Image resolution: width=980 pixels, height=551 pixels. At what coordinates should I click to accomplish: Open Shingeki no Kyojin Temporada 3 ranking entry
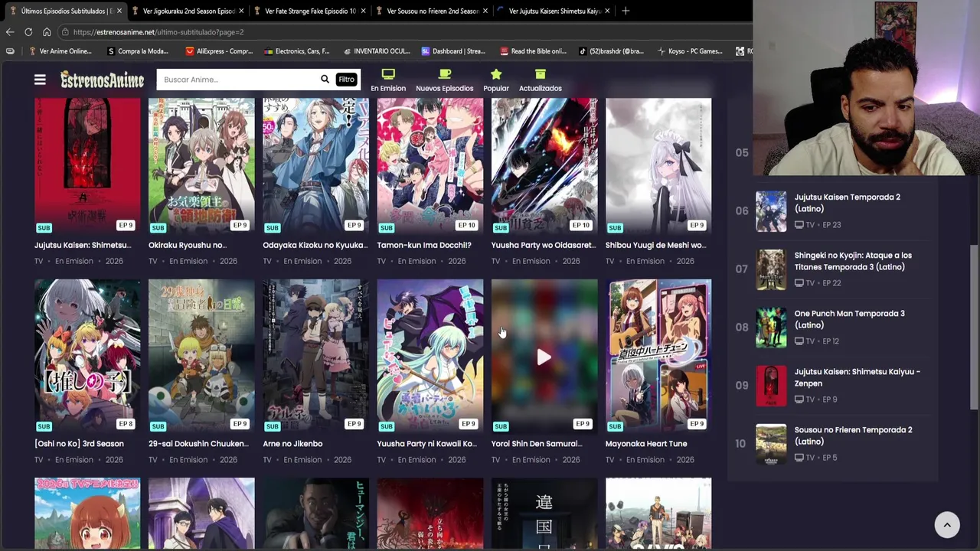[853, 261]
